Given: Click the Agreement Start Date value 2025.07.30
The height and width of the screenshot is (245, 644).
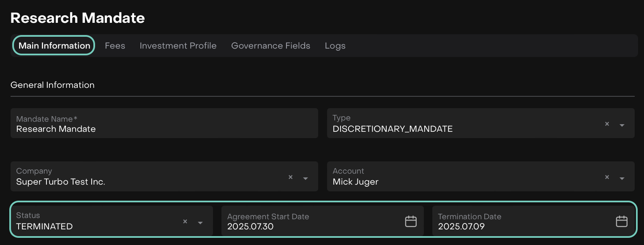Looking at the screenshot, I should click(x=250, y=226).
